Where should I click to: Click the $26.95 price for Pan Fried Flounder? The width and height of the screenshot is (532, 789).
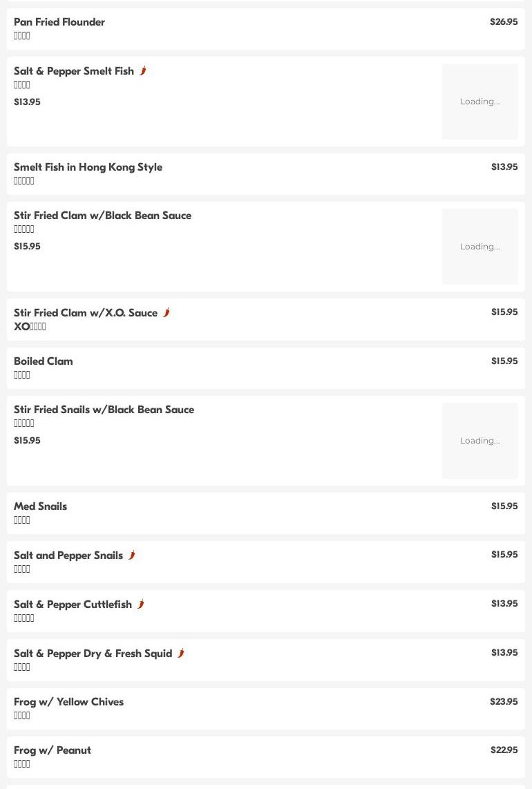pyautogui.click(x=504, y=22)
